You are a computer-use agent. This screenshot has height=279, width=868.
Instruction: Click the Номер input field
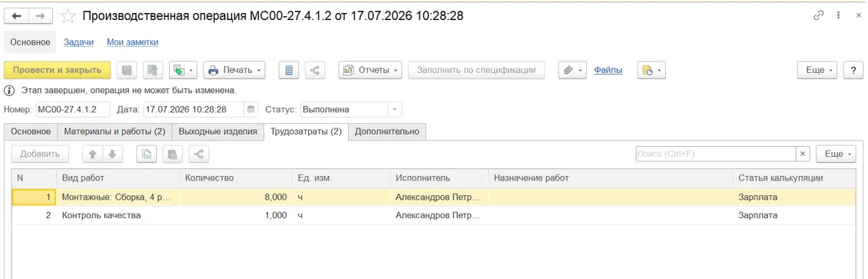pos(73,110)
